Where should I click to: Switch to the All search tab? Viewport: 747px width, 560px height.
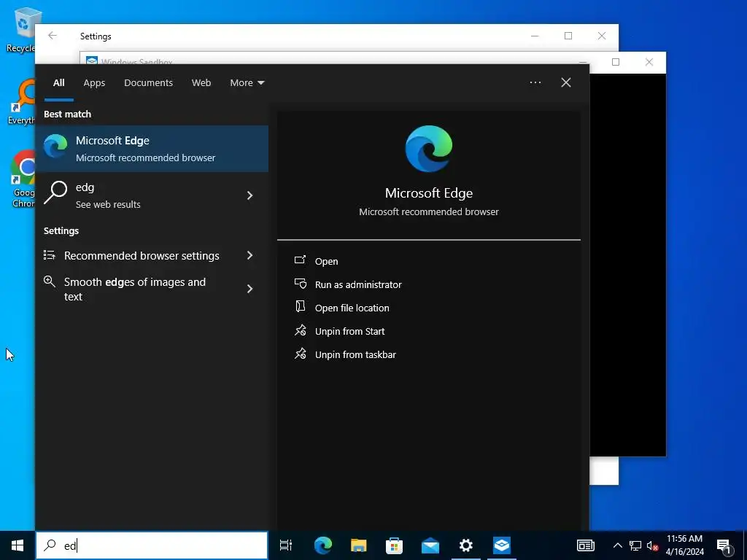[59, 83]
